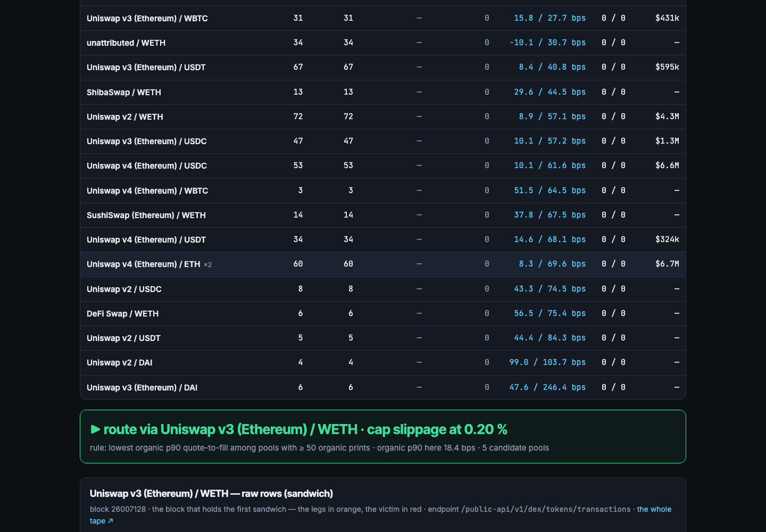
Task: Select Uniswap v3 (Ethereum) / USDT row name
Action: [146, 68]
